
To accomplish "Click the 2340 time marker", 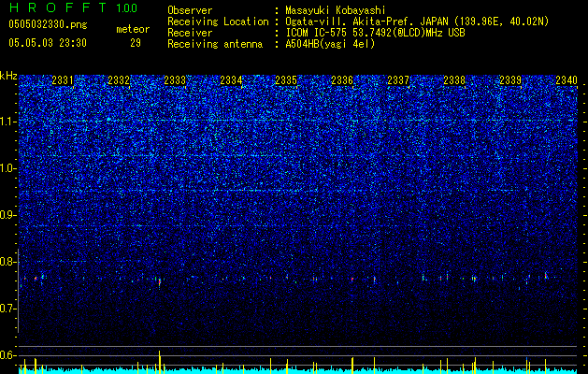I will click(x=566, y=80).
